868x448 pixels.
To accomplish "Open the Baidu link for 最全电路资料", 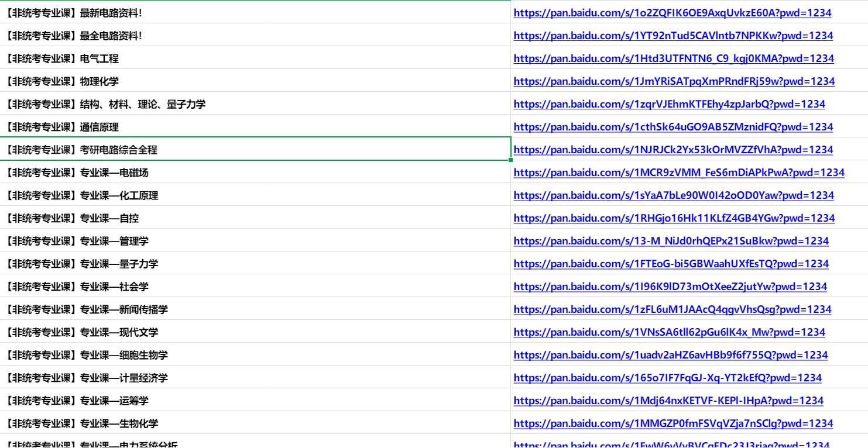I will click(x=673, y=36).
